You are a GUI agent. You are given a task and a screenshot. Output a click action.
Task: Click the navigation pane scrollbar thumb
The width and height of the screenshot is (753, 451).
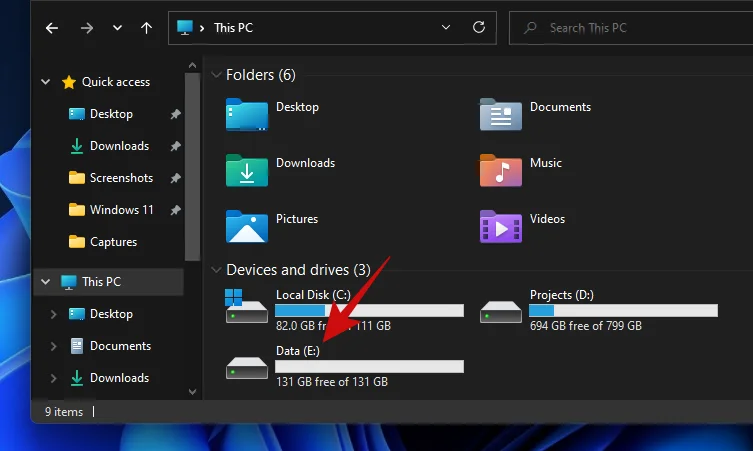(193, 167)
